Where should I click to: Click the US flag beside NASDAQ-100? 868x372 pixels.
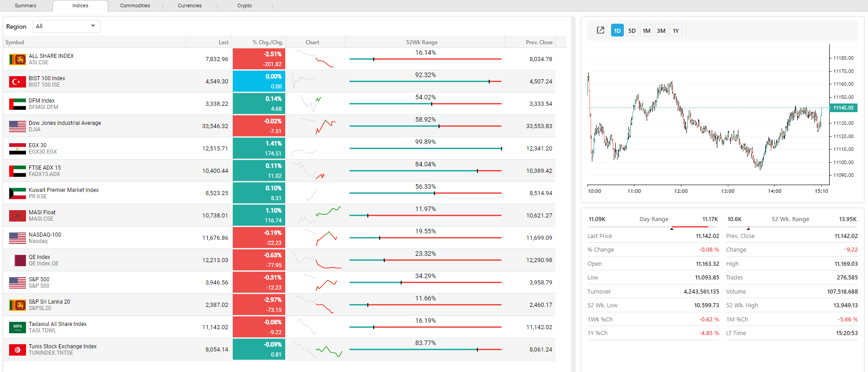click(17, 238)
